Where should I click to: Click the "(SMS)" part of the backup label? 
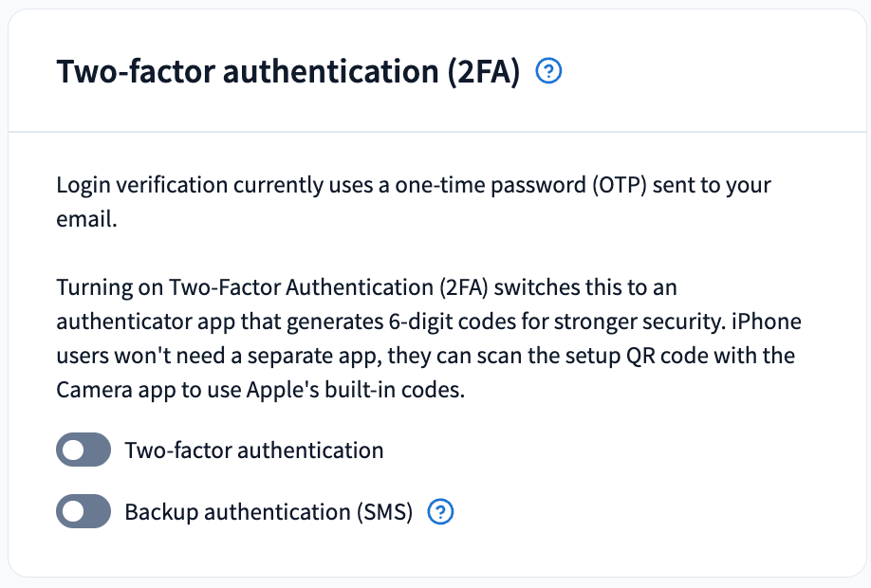[x=384, y=512]
